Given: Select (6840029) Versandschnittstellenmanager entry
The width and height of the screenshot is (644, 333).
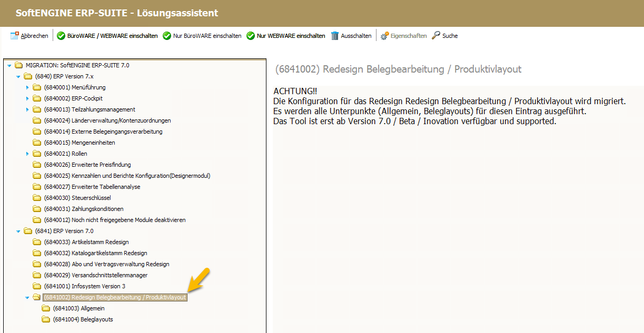Looking at the screenshot, I should (x=96, y=275).
